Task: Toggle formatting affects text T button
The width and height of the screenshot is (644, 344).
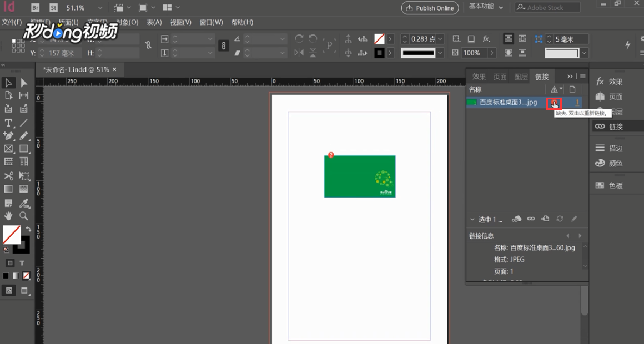Action: (22, 263)
